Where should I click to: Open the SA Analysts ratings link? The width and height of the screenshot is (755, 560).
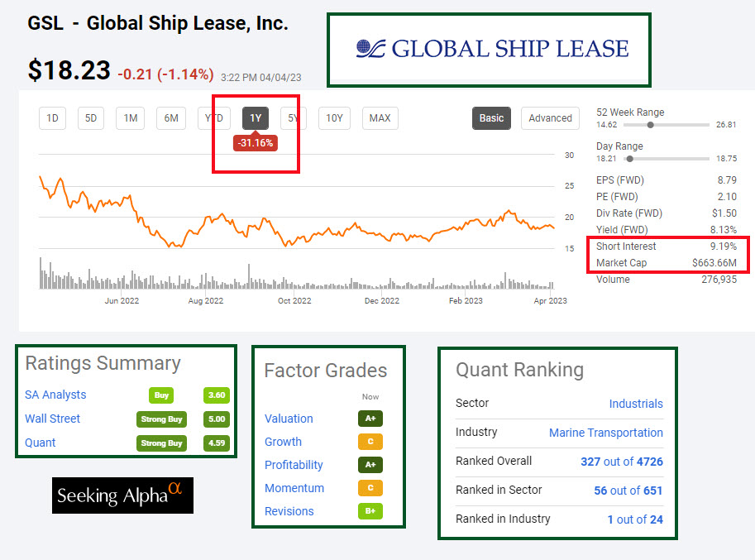(x=55, y=395)
